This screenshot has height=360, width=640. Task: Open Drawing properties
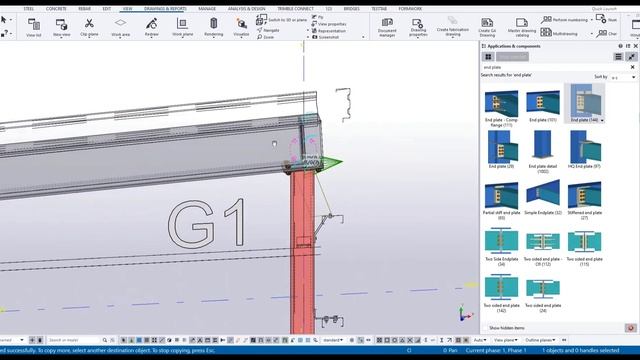coord(418,27)
